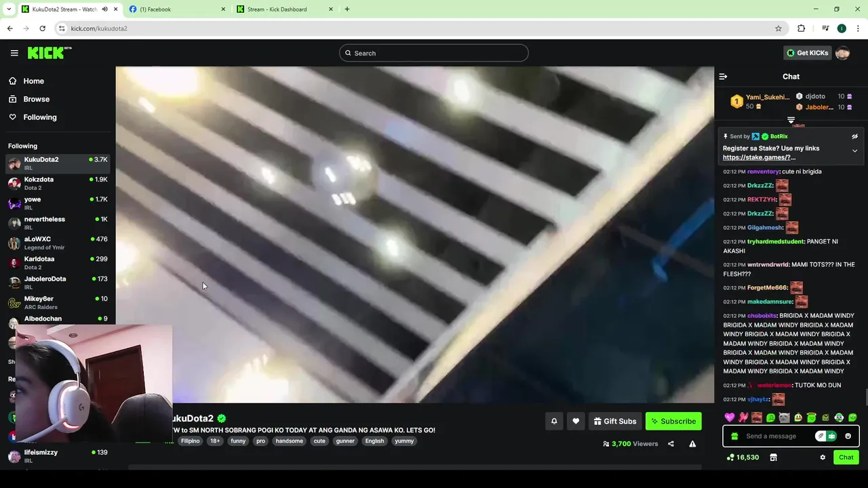Click chat username renventory
Screen dimensions: 868x488
click(x=763, y=171)
